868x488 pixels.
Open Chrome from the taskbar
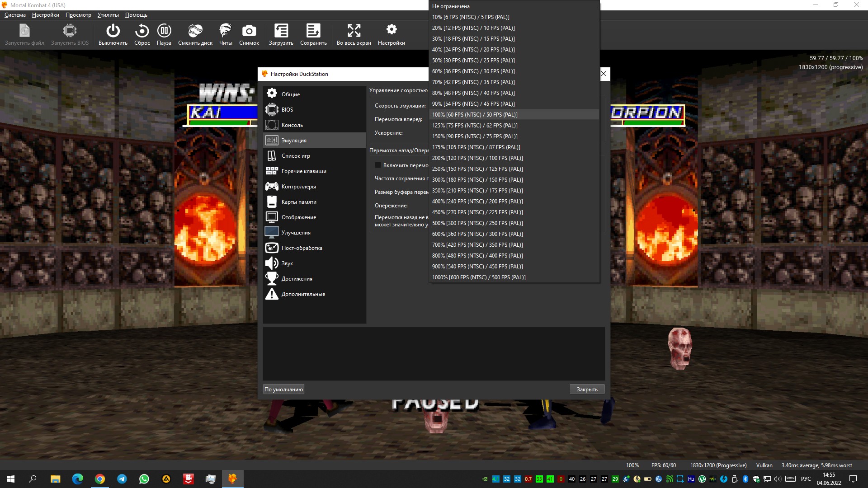100,479
